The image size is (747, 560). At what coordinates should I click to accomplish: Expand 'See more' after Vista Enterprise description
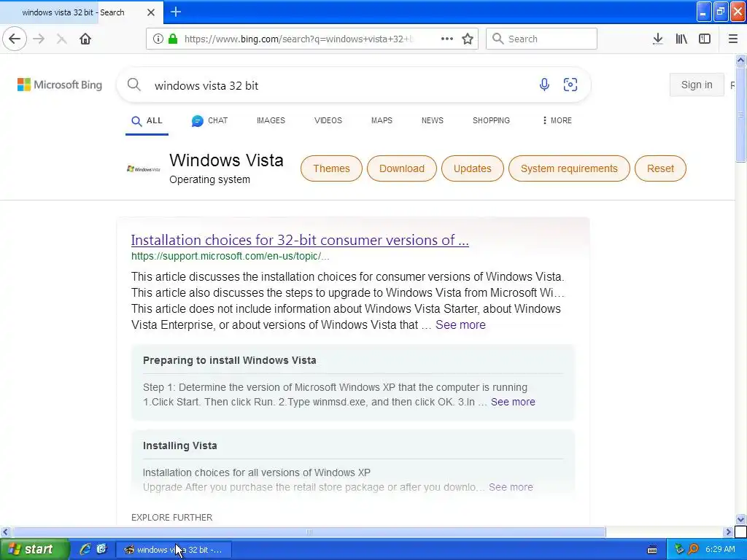(x=461, y=324)
